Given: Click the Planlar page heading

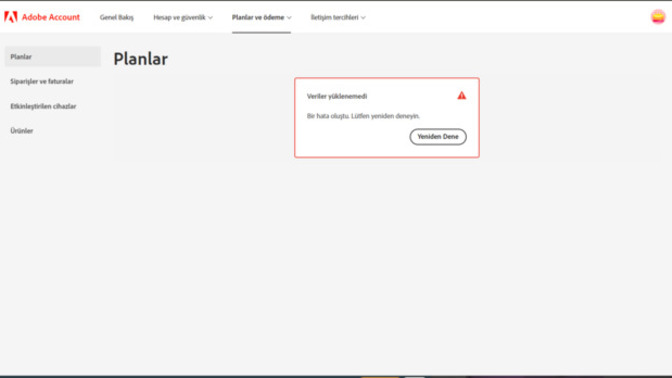Looking at the screenshot, I should [141, 59].
